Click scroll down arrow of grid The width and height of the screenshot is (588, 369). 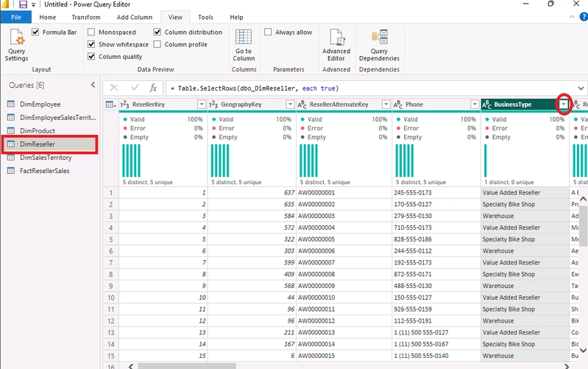(584, 351)
